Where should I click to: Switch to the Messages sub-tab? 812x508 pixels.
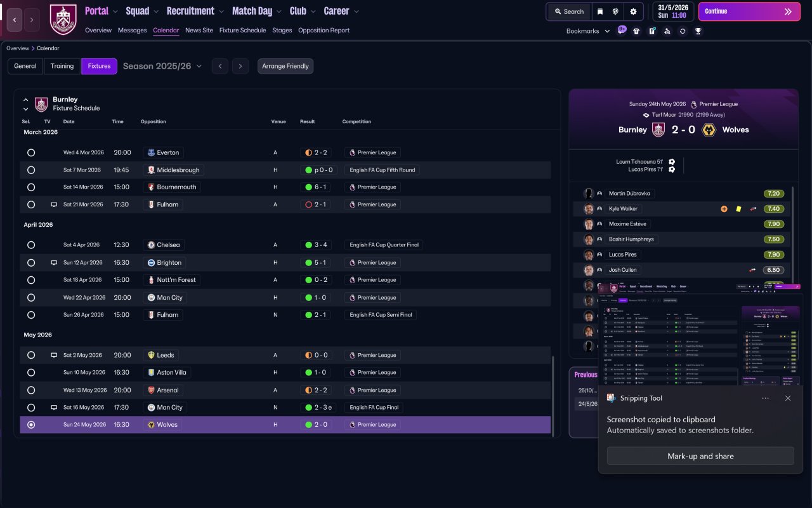point(132,30)
